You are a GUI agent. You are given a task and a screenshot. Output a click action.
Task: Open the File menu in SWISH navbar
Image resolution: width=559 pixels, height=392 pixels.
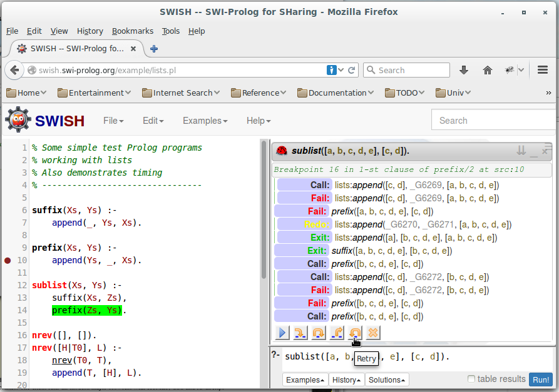113,121
